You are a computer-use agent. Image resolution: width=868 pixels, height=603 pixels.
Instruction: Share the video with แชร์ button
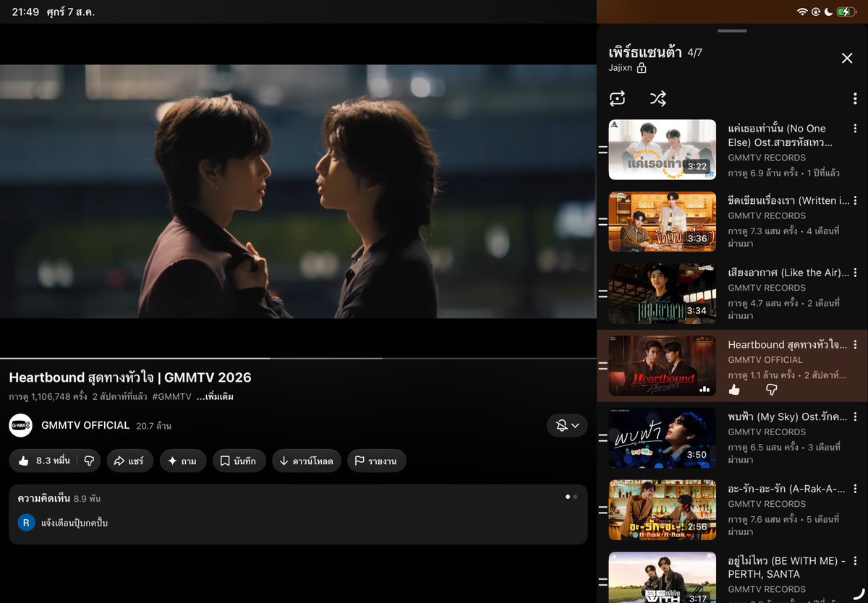129,461
